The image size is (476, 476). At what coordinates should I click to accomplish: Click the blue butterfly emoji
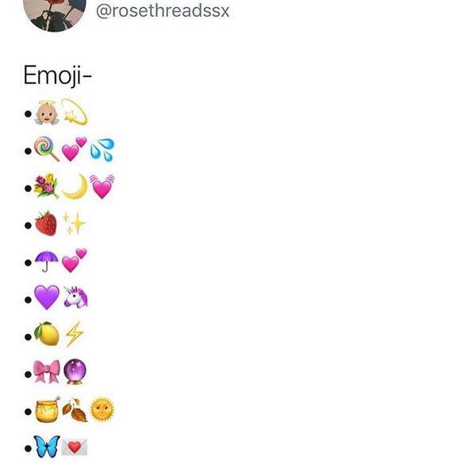pyautogui.click(x=46, y=447)
